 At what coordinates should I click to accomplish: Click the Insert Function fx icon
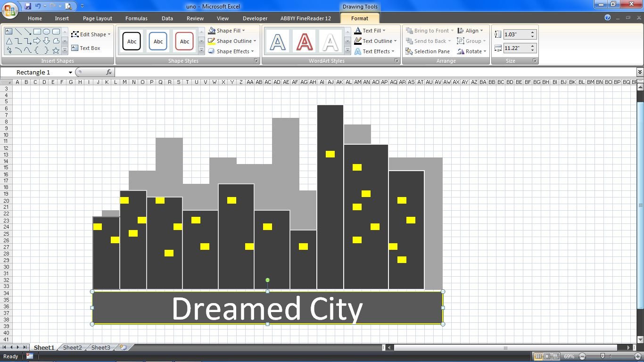tap(109, 72)
